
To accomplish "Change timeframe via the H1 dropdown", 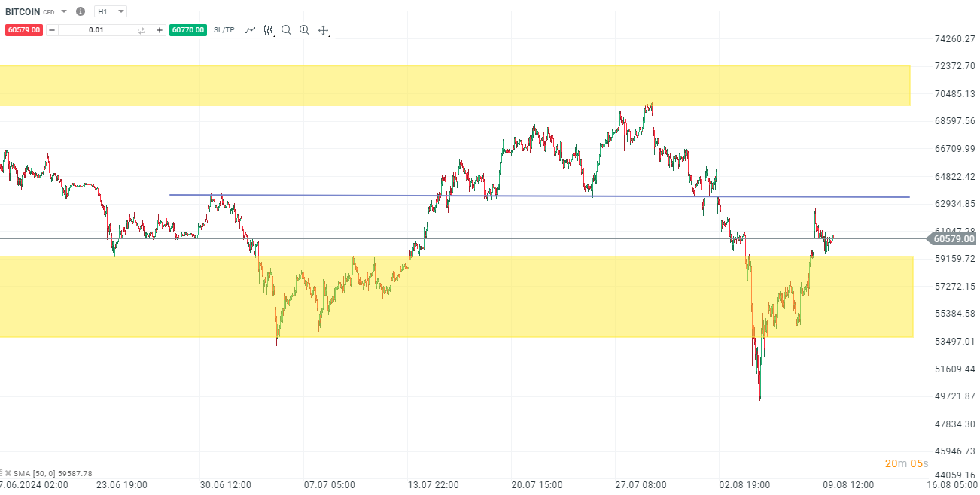I will 110,11.
